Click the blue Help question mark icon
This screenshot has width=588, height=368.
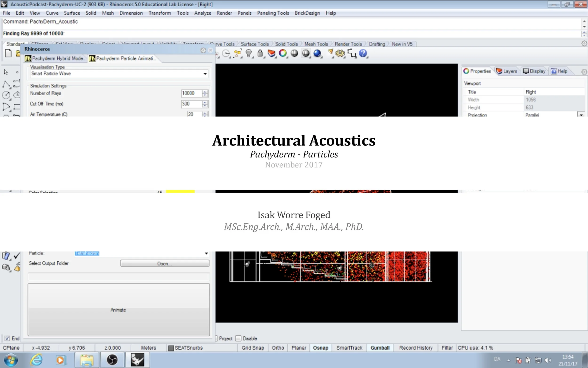coord(363,53)
